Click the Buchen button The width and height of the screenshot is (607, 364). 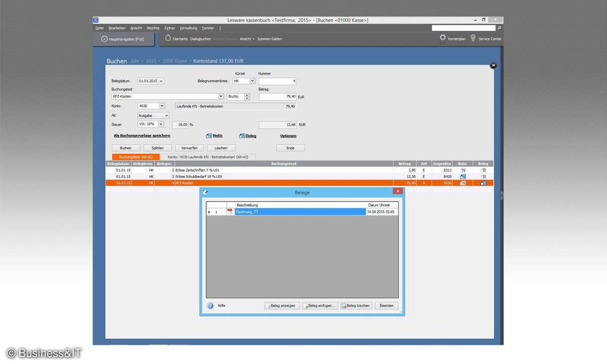tap(125, 148)
